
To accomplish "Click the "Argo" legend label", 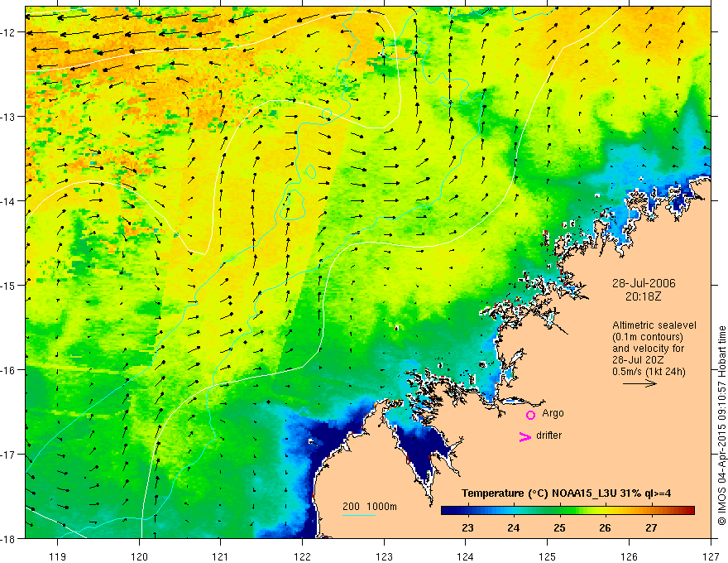I will [x=553, y=413].
